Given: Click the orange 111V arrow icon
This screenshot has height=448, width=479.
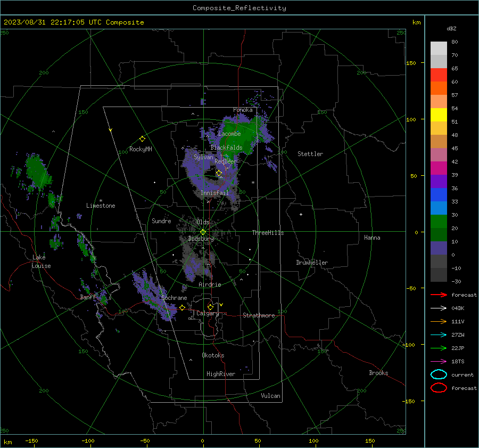Looking at the screenshot, I should 439,321.
